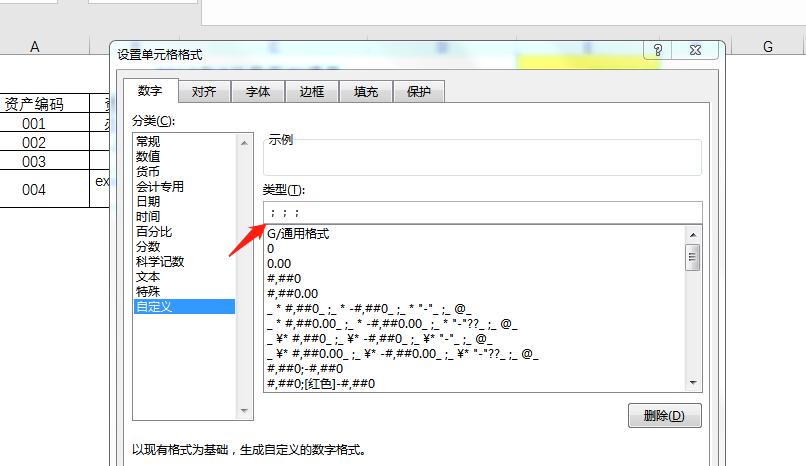806x466 pixels.
Task: Select the #,##0.00 format
Action: pos(475,293)
